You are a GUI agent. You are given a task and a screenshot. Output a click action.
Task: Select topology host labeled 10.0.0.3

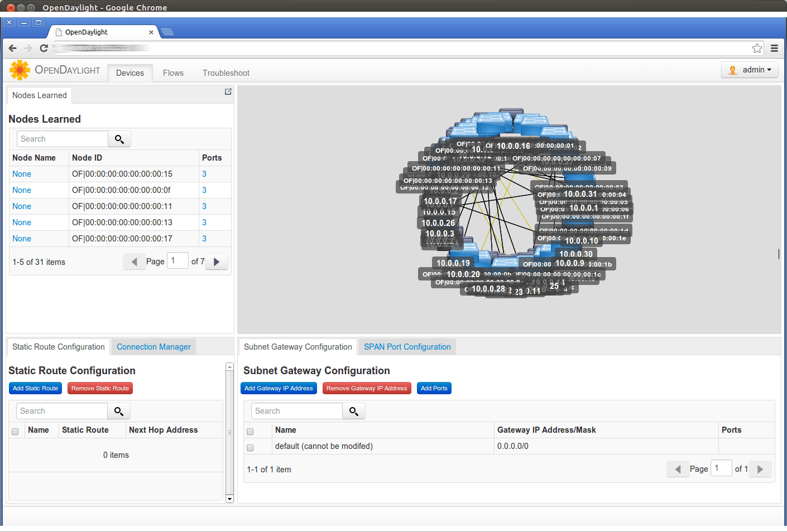pos(440,234)
